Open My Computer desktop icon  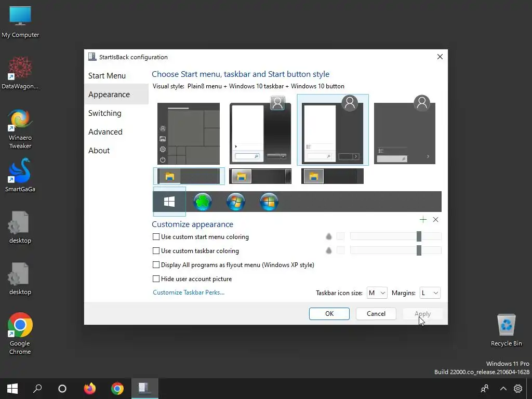(x=20, y=22)
